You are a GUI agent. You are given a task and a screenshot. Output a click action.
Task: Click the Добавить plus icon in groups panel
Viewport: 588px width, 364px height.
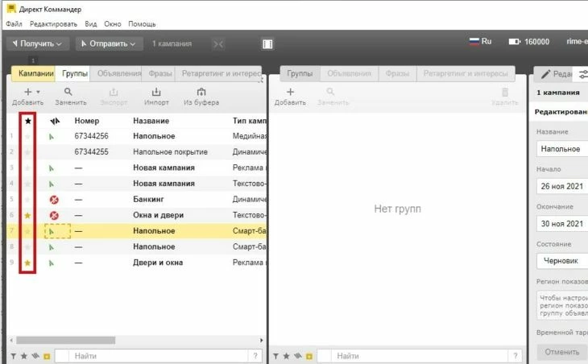[x=290, y=92]
